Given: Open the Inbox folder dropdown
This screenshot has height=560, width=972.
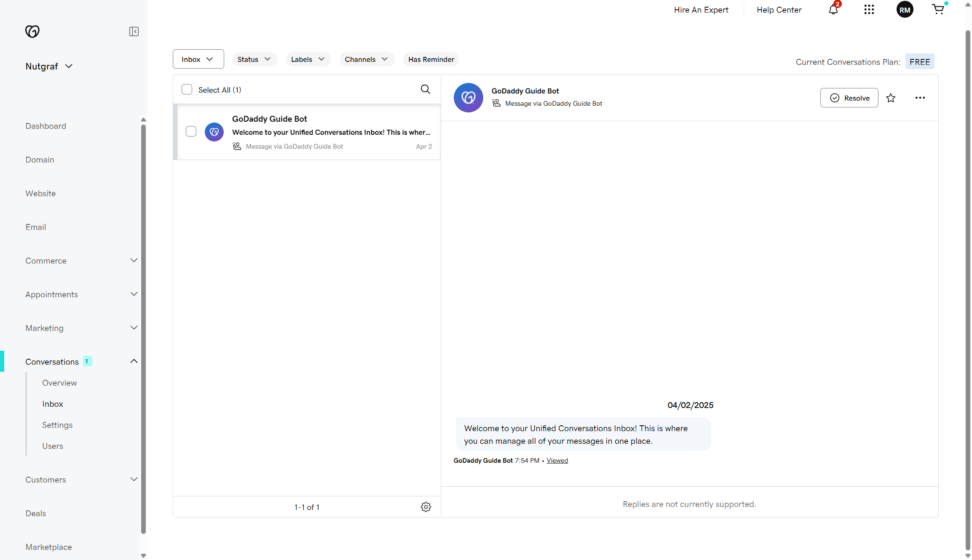Looking at the screenshot, I should (198, 59).
